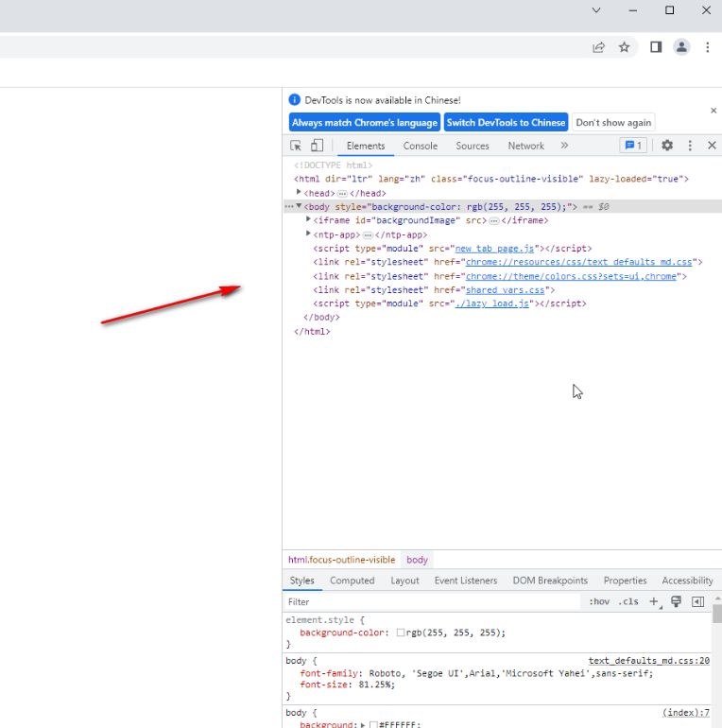The height and width of the screenshot is (728, 722).
Task: Switch to Event Listeners pane tab
Action: pos(465,581)
